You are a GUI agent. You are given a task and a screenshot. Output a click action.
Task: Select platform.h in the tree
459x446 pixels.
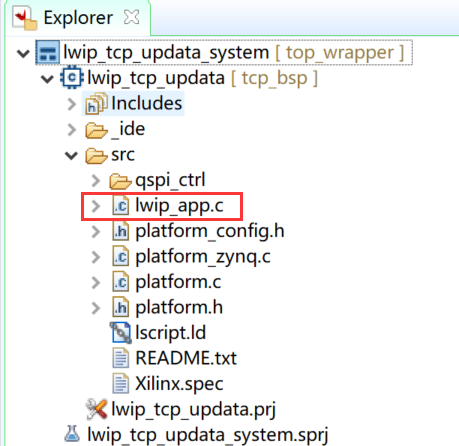coord(179,307)
